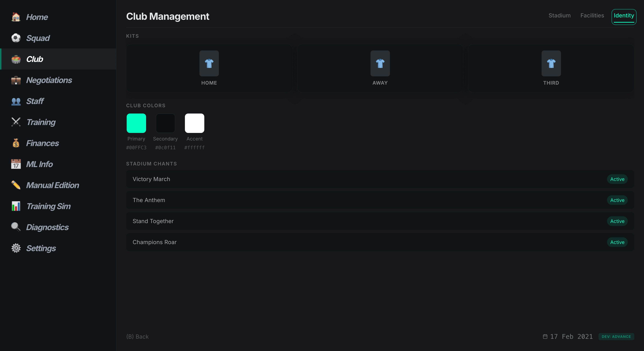Click the #0c0f11 hex value

coord(165,147)
